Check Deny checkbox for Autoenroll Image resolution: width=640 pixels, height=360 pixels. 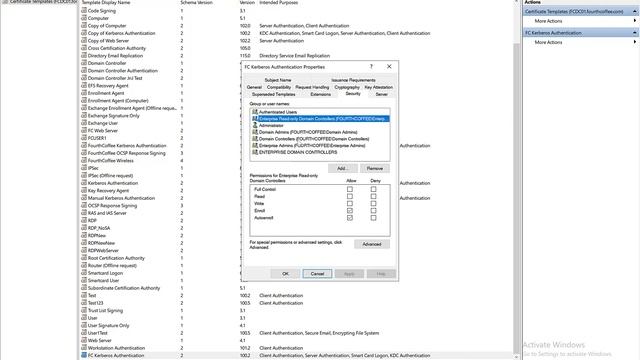tap(373, 218)
